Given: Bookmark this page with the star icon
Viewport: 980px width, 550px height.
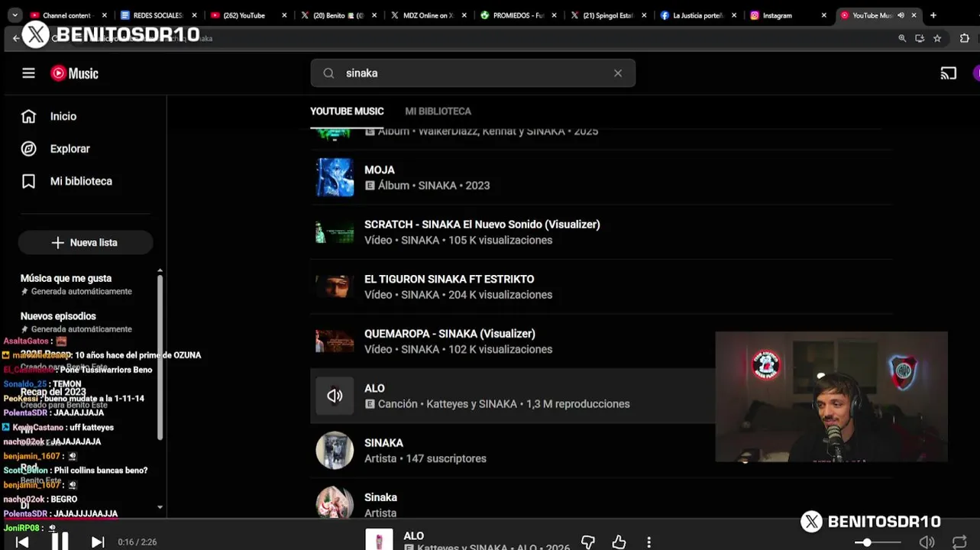Looking at the screenshot, I should 937,38.
